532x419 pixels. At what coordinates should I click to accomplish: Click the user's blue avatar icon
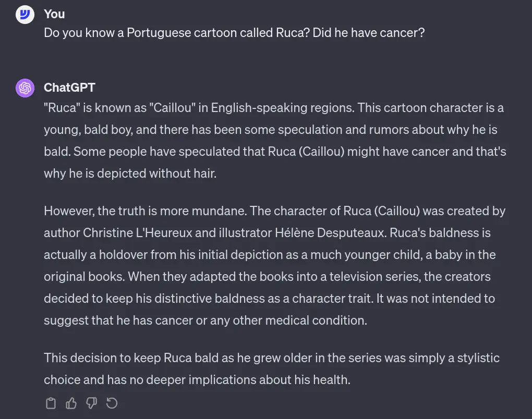coord(25,15)
